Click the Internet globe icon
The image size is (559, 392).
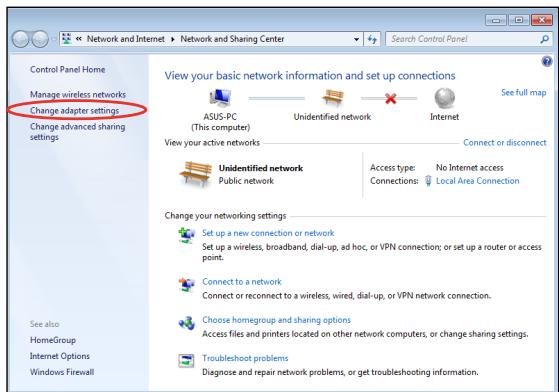(x=444, y=98)
